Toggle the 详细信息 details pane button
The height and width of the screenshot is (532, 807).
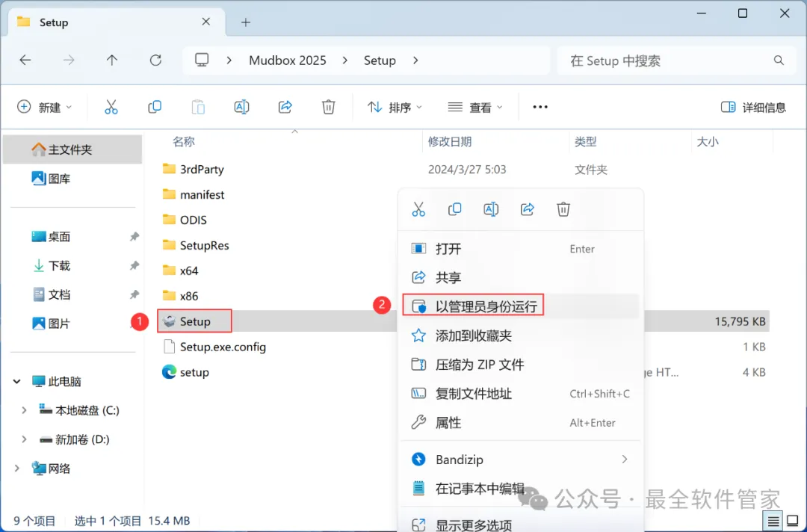(x=753, y=107)
